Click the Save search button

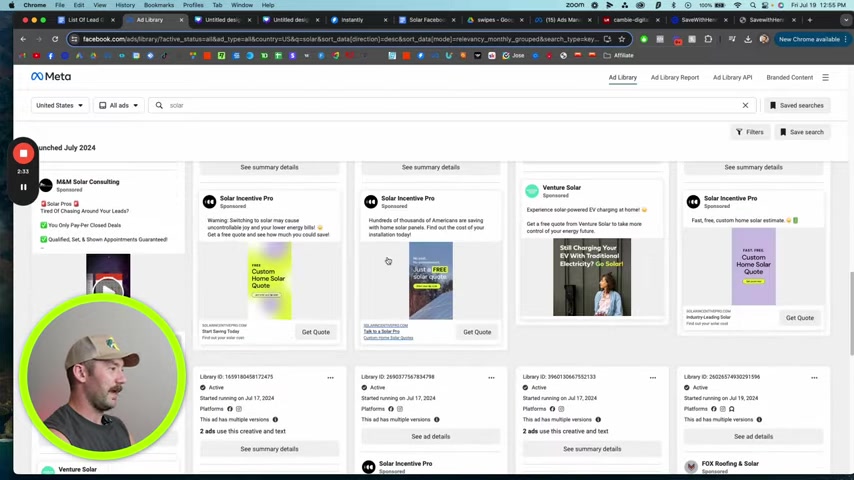[802, 132]
